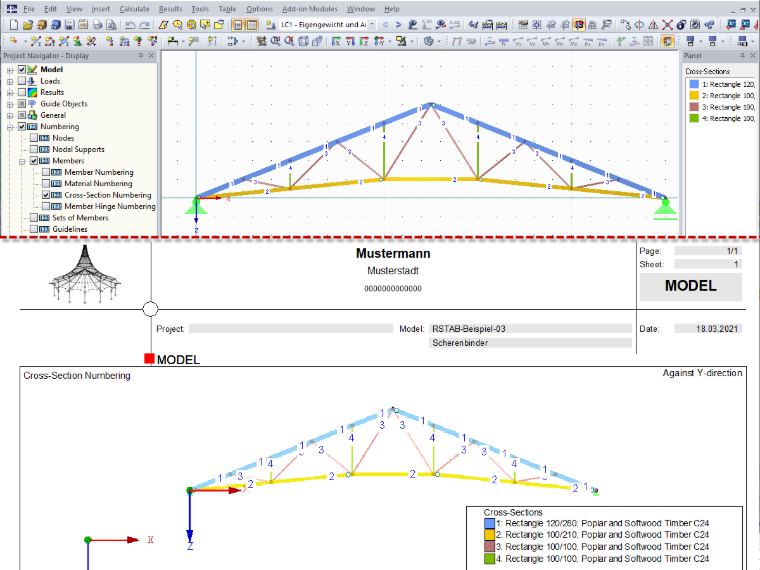
Task: Click the table display toggle icon
Action: pos(252,25)
